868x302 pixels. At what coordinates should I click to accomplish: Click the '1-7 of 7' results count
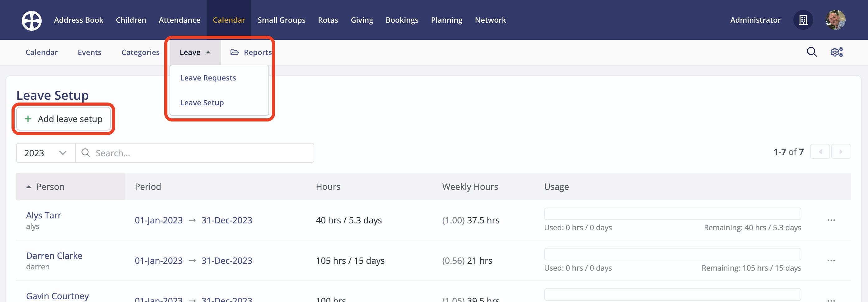pyautogui.click(x=788, y=152)
